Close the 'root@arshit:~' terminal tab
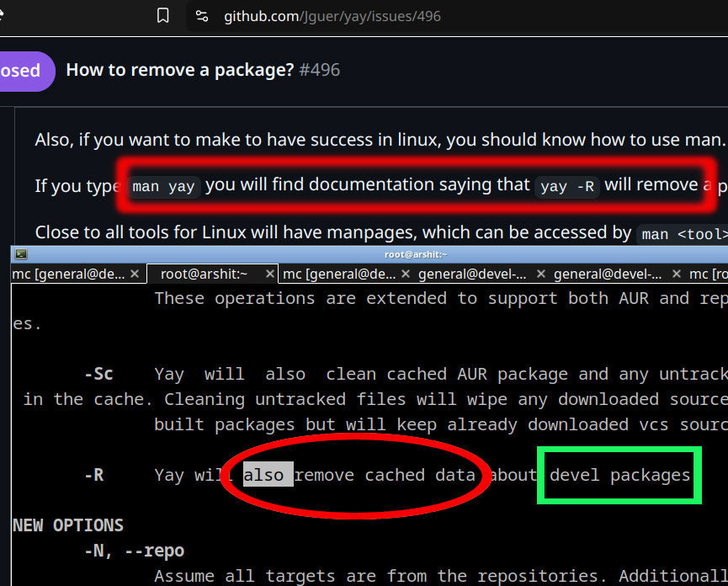Image resolution: width=728 pixels, height=586 pixels. pyautogui.click(x=270, y=274)
